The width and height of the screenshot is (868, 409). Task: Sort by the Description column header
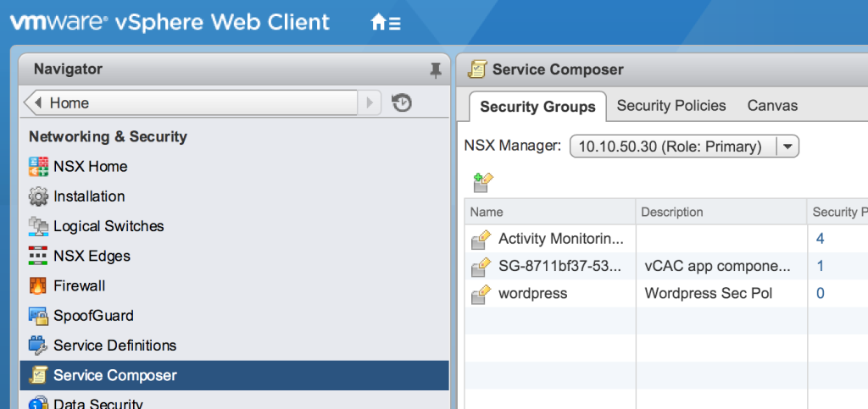(721, 212)
